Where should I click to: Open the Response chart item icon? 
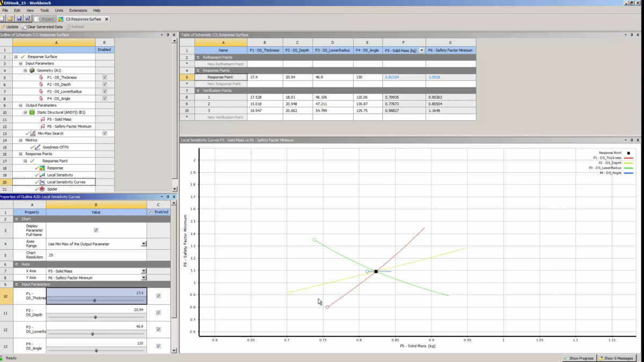point(42,168)
